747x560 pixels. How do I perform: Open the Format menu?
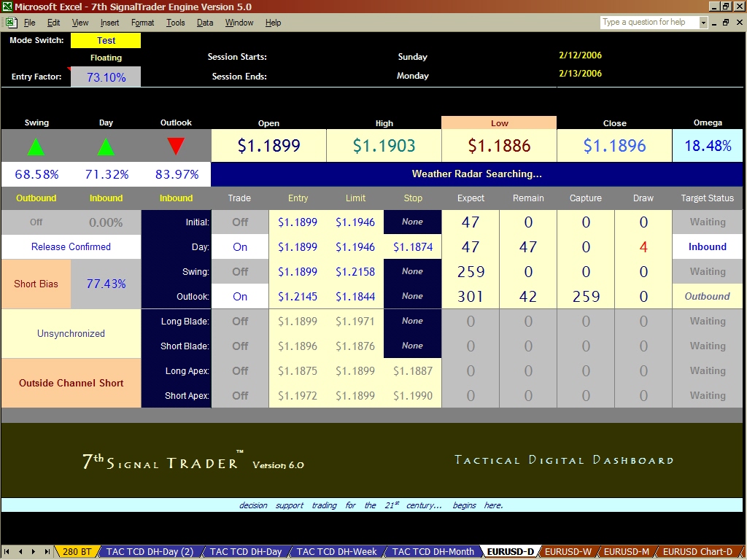point(142,23)
